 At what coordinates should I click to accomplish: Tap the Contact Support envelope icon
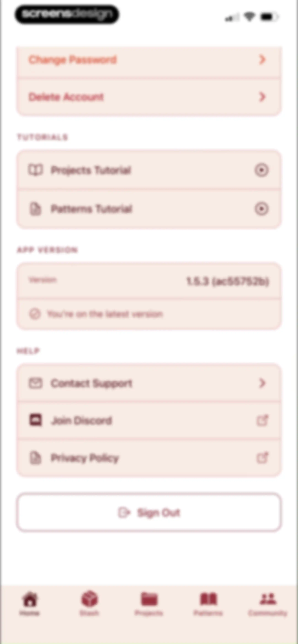(x=35, y=383)
